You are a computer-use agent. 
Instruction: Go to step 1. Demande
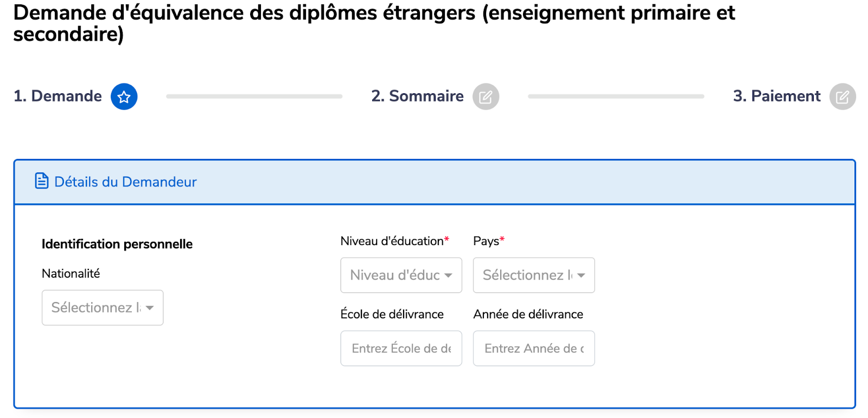pyautogui.click(x=58, y=96)
